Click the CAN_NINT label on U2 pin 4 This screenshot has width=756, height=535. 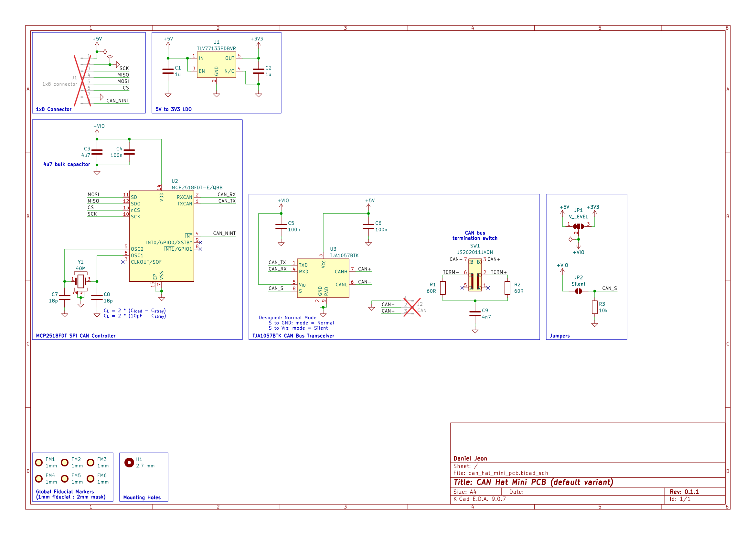pos(224,233)
